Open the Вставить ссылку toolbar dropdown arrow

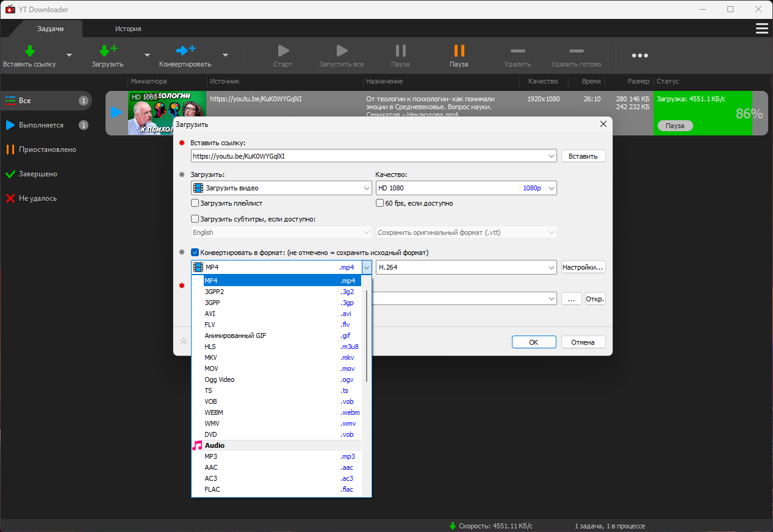pyautogui.click(x=69, y=55)
